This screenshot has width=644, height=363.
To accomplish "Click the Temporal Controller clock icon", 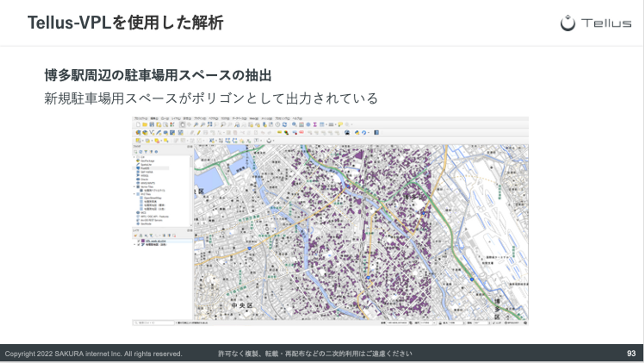I will coord(278,124).
